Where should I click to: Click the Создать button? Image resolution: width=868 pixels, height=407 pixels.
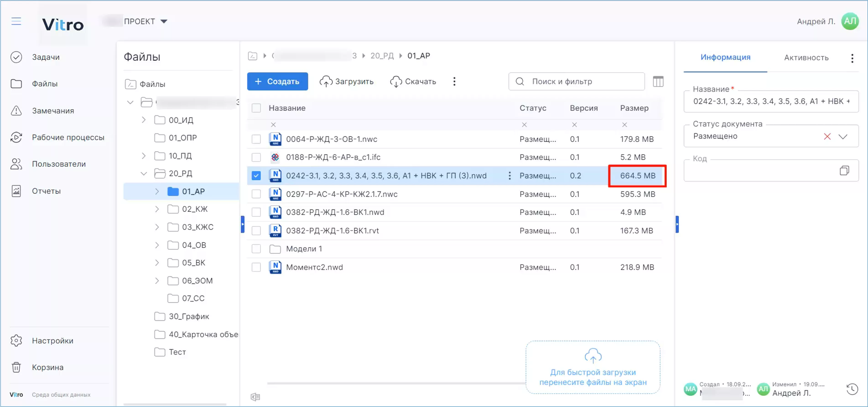(x=277, y=82)
